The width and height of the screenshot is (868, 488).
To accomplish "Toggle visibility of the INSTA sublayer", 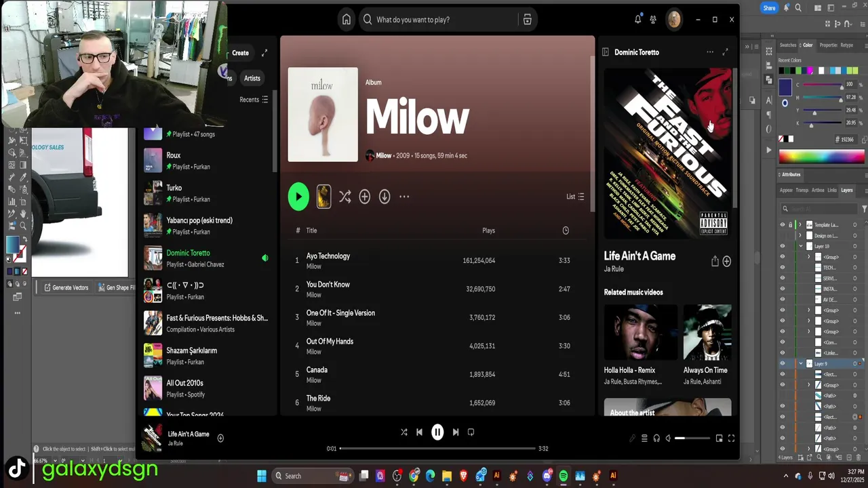I will click(783, 289).
